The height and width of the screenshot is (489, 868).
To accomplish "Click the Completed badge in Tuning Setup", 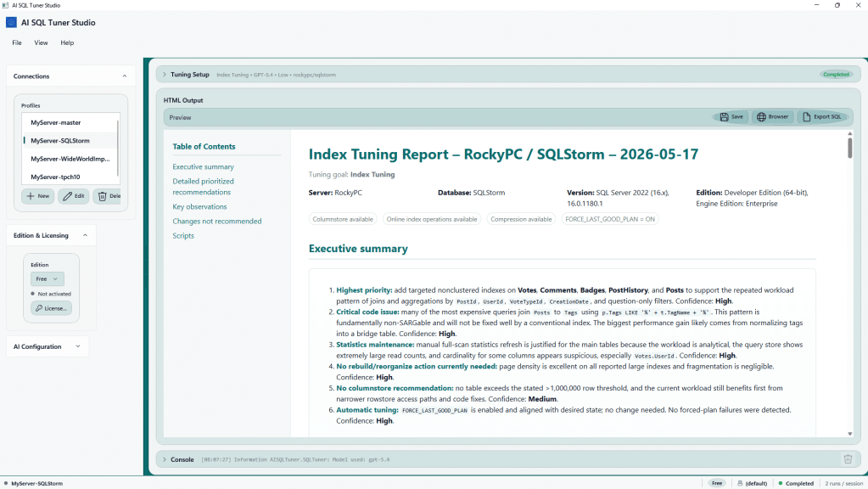I will (x=836, y=74).
